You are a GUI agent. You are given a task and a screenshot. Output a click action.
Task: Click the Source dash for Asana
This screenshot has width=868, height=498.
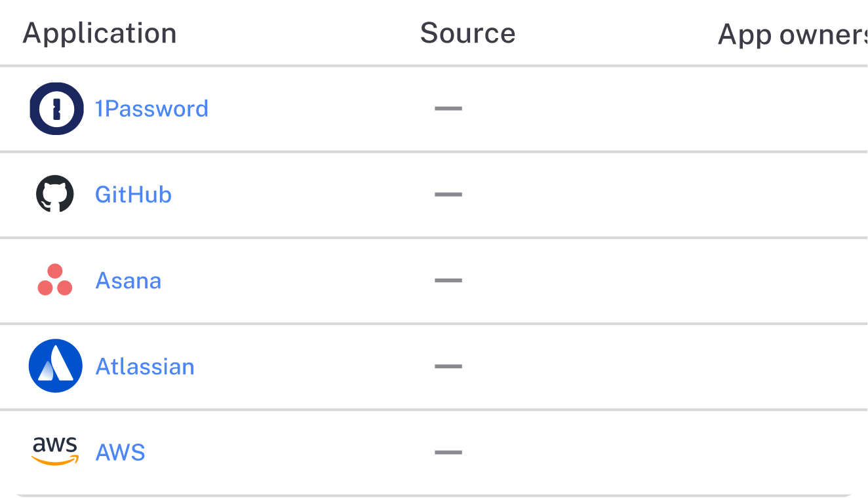pos(448,280)
